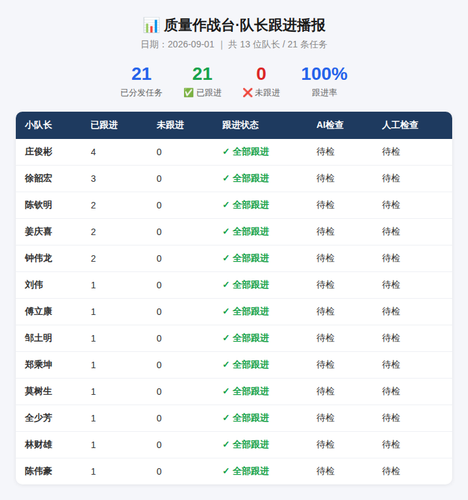
Task: Click the red cross icon next to 未跟进
Action: click(247, 93)
